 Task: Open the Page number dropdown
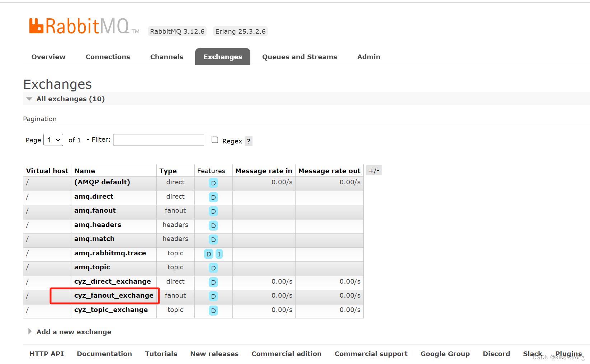pyautogui.click(x=53, y=140)
